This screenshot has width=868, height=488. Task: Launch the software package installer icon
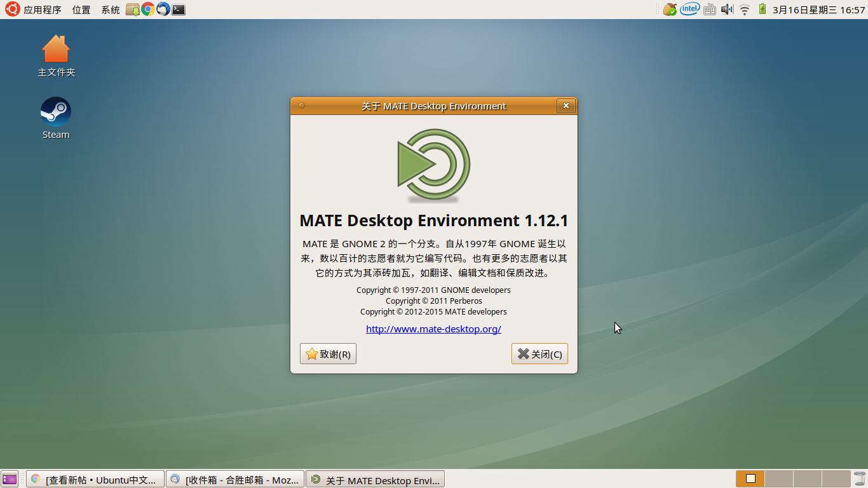click(x=132, y=10)
